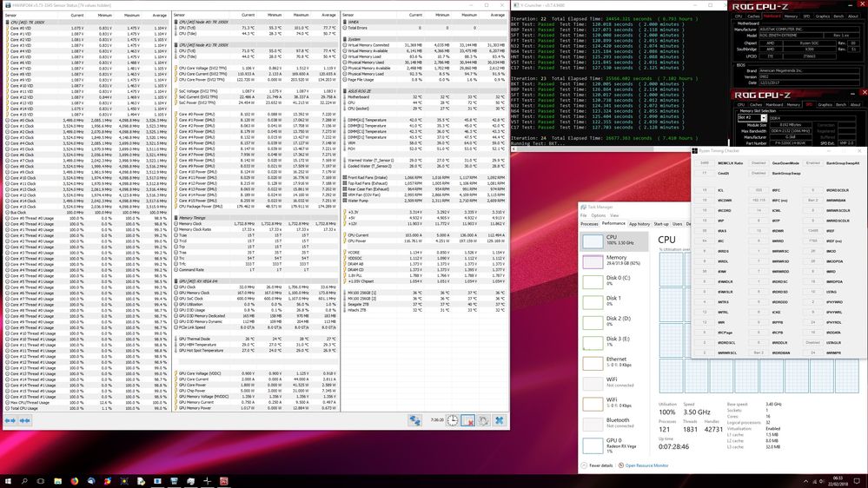Image resolution: width=868 pixels, height=488 pixels.
Task: Switch to App history tab in Task Manager
Action: click(x=639, y=224)
